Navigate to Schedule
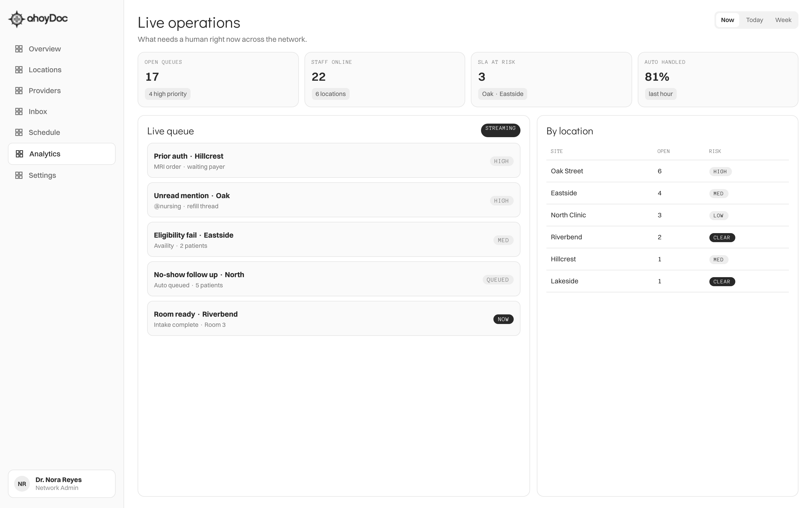 [x=62, y=132]
